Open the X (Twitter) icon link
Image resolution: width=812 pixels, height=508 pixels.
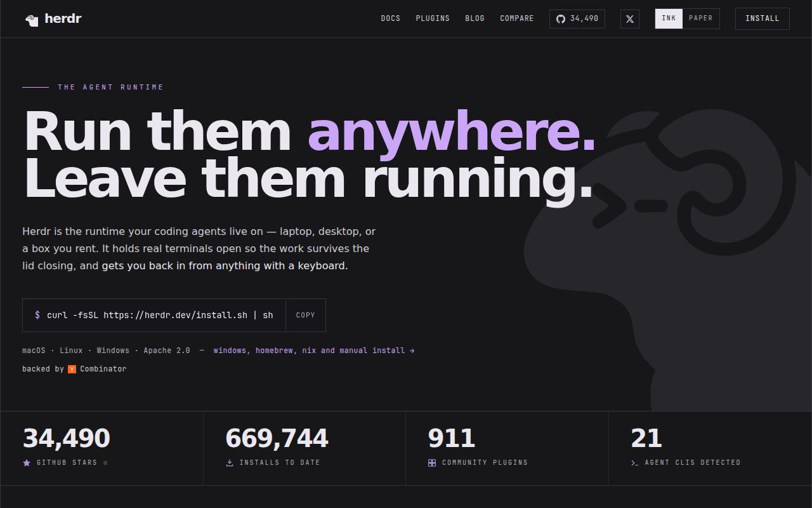click(x=630, y=19)
